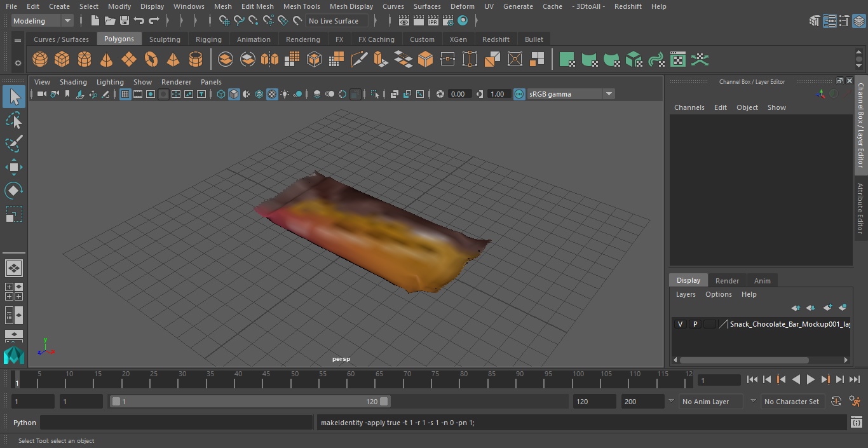The width and height of the screenshot is (868, 448).
Task: Click the current frame input field
Action: point(719,380)
